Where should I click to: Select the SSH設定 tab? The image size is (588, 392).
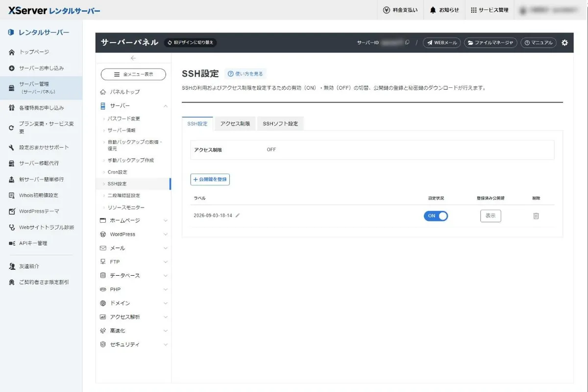197,124
